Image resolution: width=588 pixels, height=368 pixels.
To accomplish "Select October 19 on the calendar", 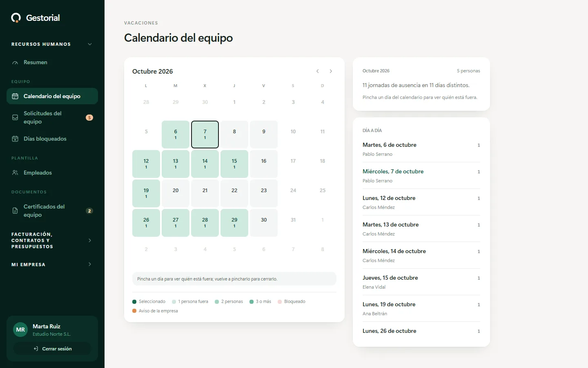I will point(146,193).
